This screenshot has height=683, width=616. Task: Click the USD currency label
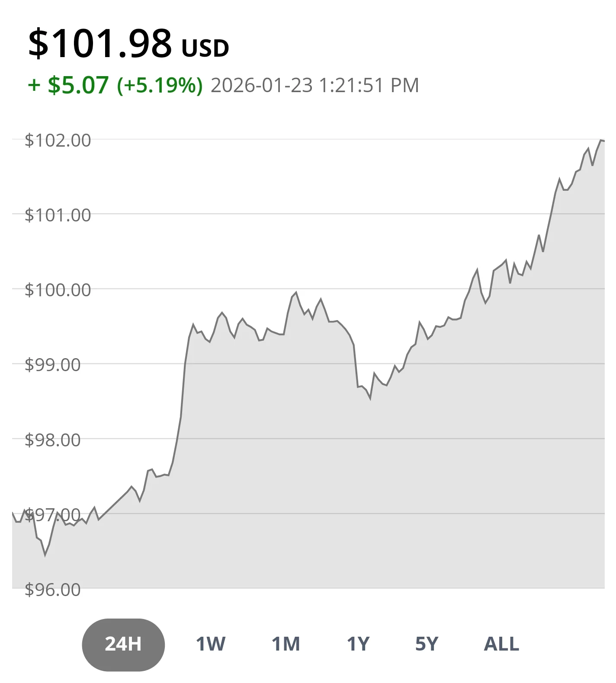tap(205, 48)
